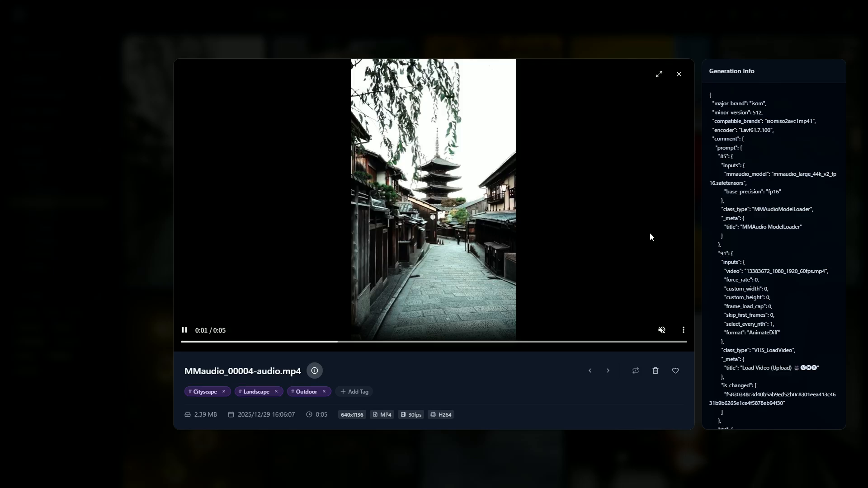
Task: Click the 30fps framerate badge
Action: coord(410,414)
